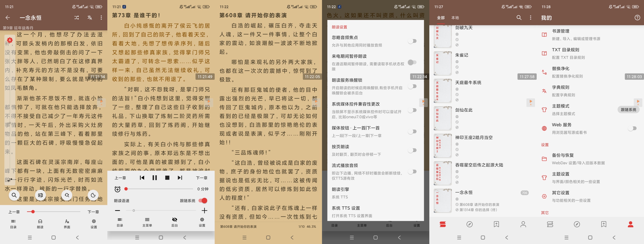Tap the search magnifier icon in reading menu
The image size is (644, 244).
[x=14, y=195]
